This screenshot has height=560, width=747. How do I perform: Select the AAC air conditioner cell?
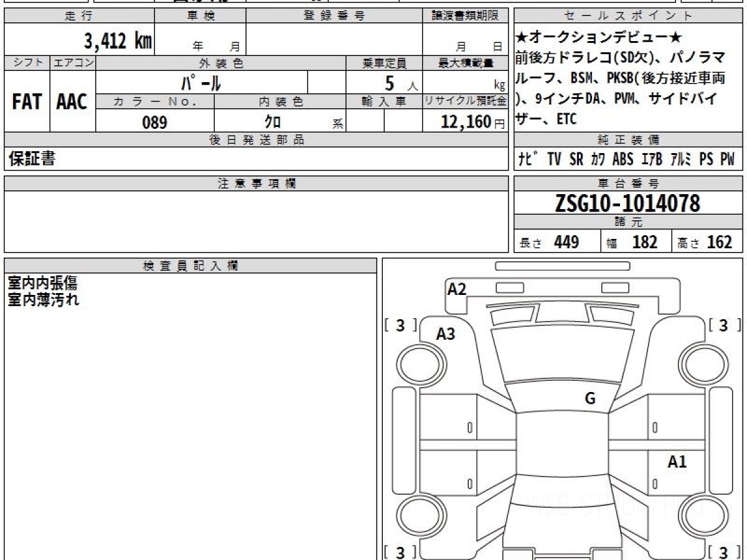coord(72,102)
